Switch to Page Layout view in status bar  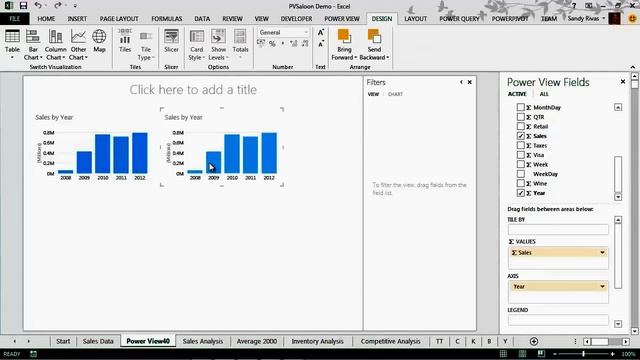tap(522, 354)
